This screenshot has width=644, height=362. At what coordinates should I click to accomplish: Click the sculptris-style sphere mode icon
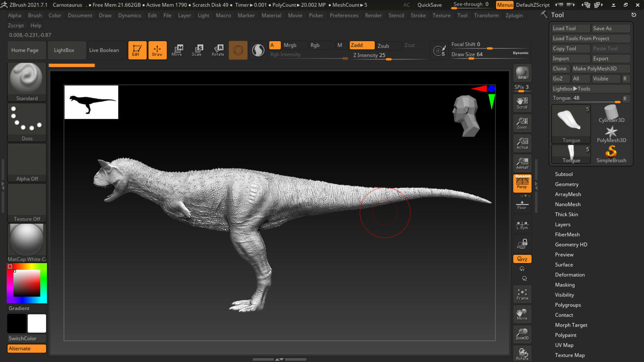(x=258, y=50)
